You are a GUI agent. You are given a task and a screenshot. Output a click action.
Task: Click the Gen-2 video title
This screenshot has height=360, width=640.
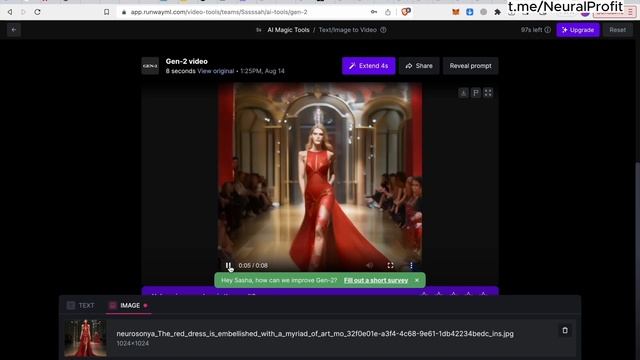pos(187,61)
